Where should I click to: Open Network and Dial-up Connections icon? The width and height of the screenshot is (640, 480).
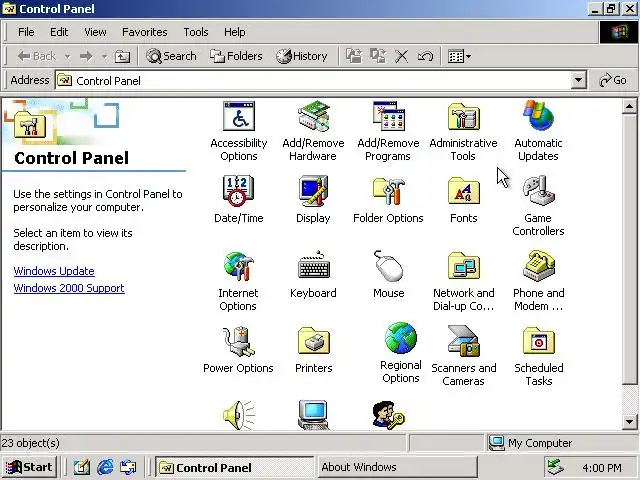pyautogui.click(x=463, y=266)
